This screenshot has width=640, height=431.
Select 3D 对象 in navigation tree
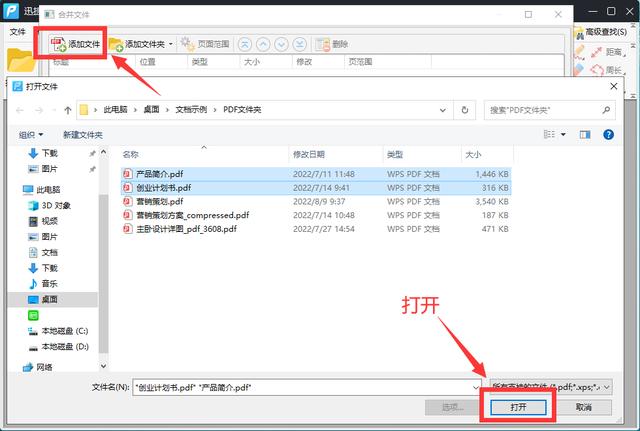pyautogui.click(x=49, y=205)
